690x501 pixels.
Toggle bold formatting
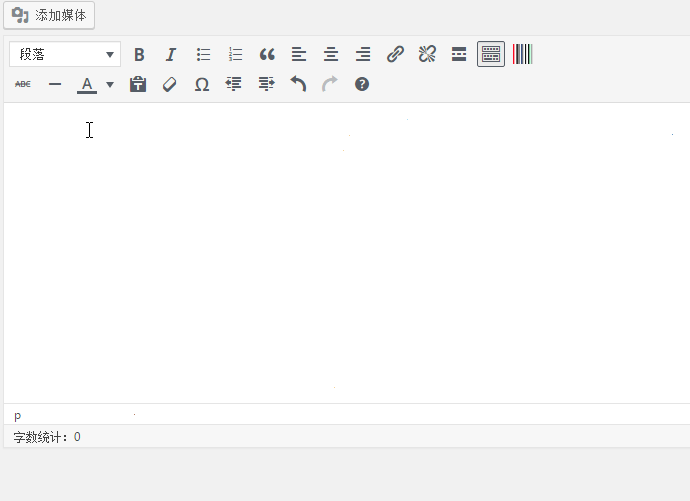tap(139, 54)
